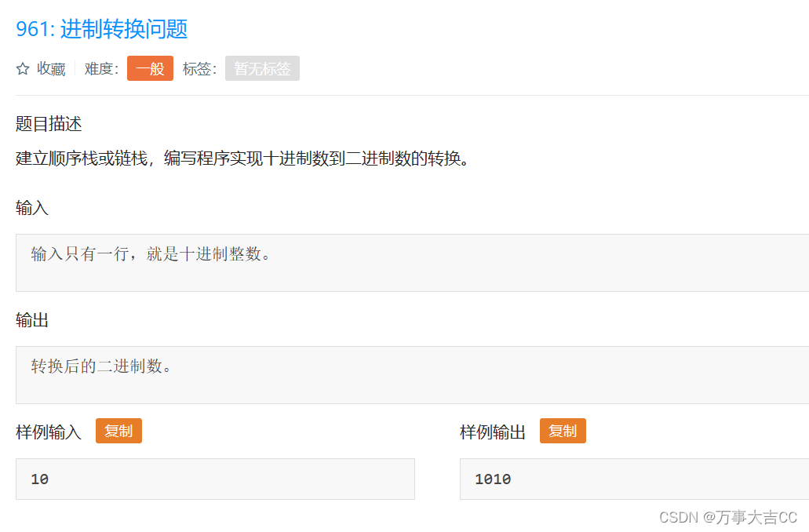Click the 暂无标签 tag badge
This screenshot has width=809, height=532.
click(262, 68)
